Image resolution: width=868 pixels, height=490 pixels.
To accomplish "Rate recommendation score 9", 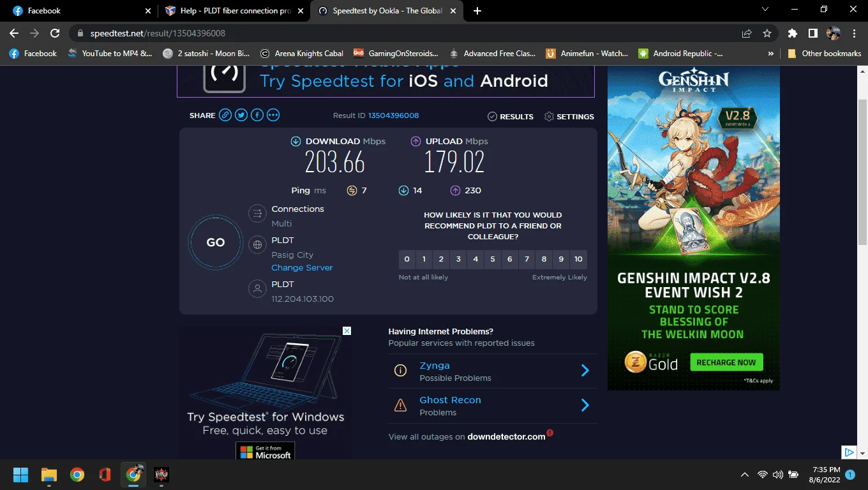I will [x=562, y=259].
